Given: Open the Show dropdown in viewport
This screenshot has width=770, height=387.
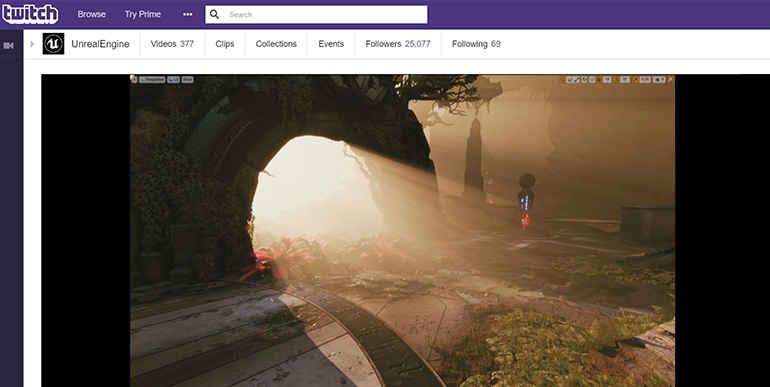Looking at the screenshot, I should (188, 80).
